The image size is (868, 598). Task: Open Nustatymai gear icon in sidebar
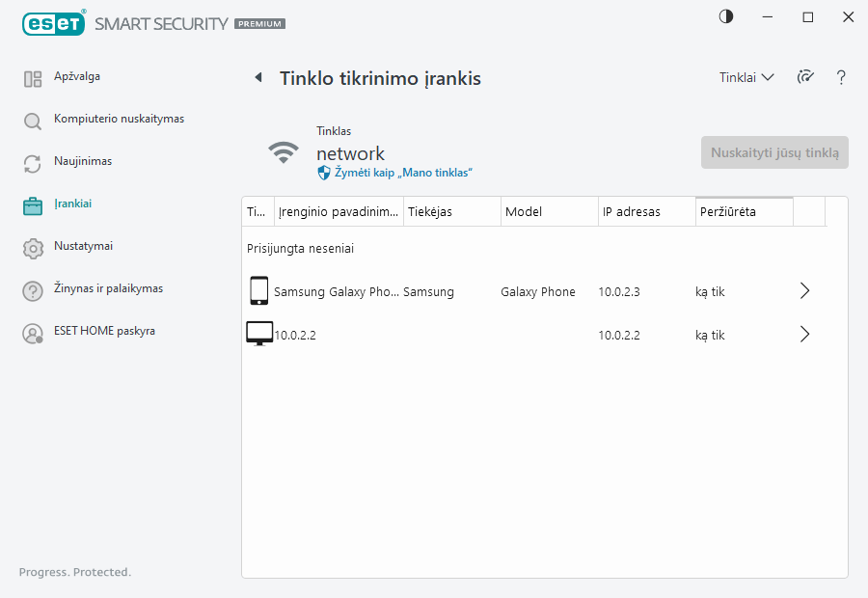[33, 248]
